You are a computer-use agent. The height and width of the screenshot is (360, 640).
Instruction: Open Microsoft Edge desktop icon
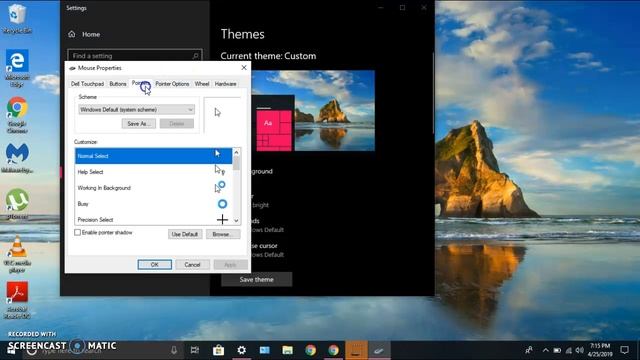(x=17, y=67)
